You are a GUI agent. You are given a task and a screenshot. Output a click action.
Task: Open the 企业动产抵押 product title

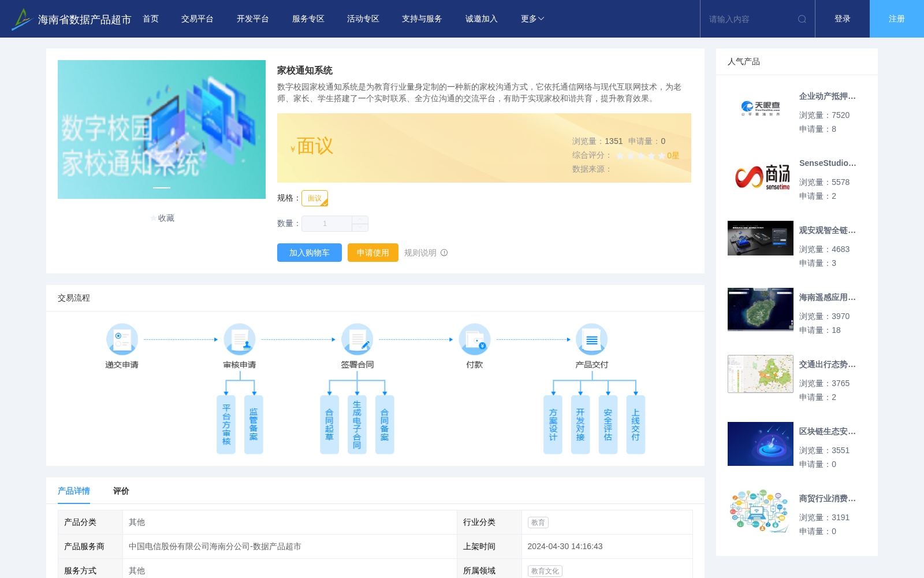[x=828, y=97]
